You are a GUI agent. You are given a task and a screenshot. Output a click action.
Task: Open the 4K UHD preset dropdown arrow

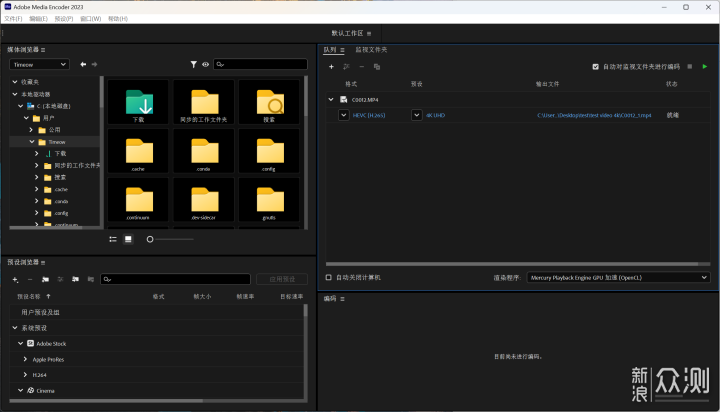tap(416, 115)
